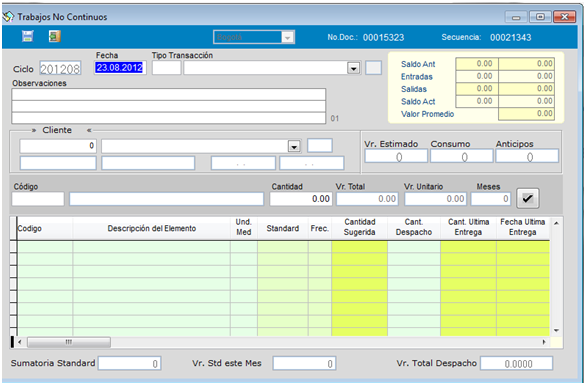Click the Vr. Unitario field
Image resolution: width=586 pixels, height=385 pixels.
coord(435,199)
